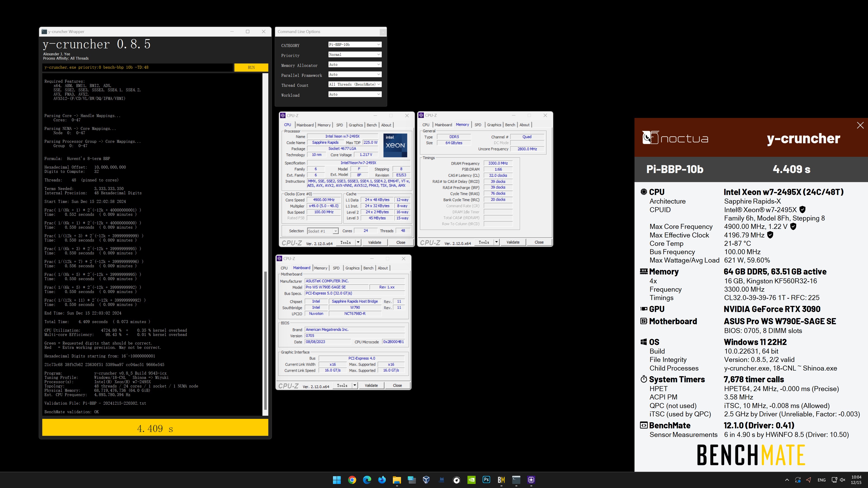Click the Noctua logo in BenchMate panel
Screen dimensions: 868x488
pyautogui.click(x=675, y=138)
